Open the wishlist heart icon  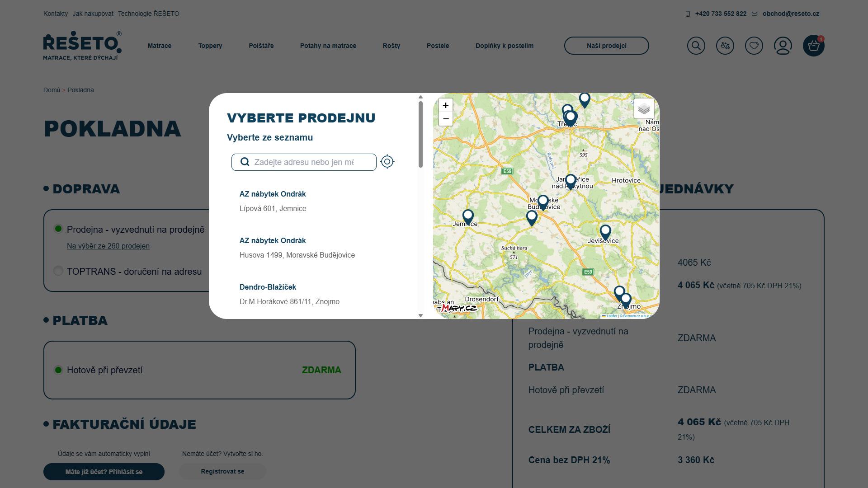(x=754, y=46)
